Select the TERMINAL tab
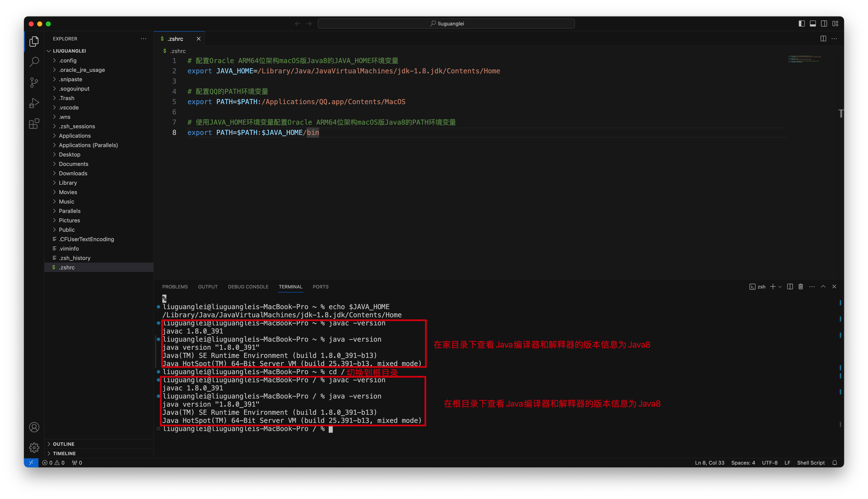The height and width of the screenshot is (499, 868). (290, 286)
